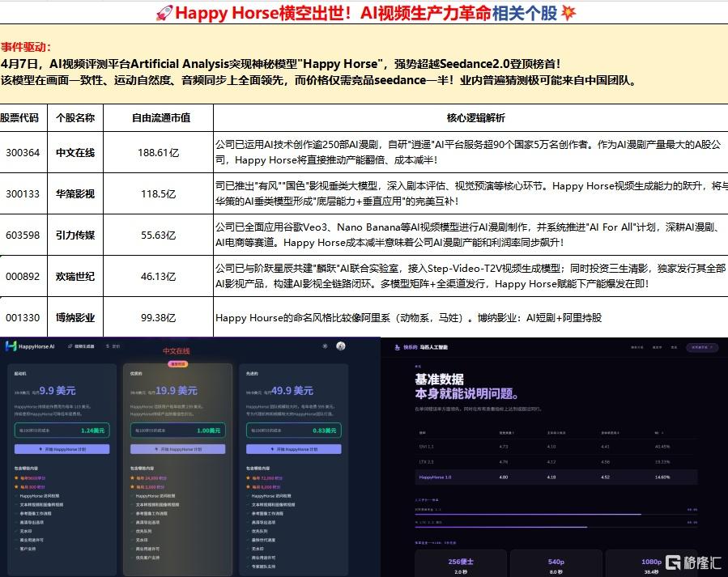The width and height of the screenshot is (728, 577).
Task: Select market value cell 99.38亿
Action: (x=159, y=318)
